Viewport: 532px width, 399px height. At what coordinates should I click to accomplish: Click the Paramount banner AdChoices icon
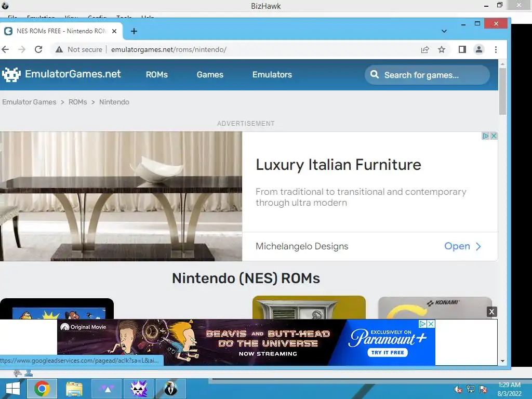pyautogui.click(x=422, y=324)
